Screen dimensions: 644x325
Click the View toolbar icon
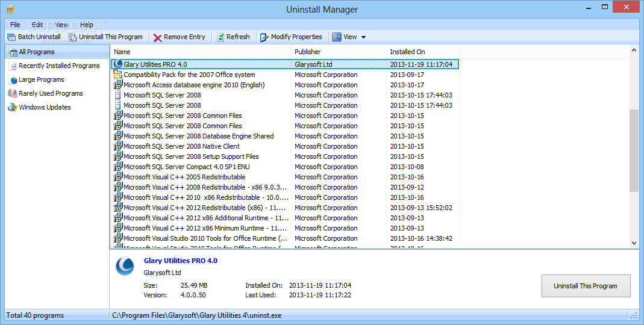pos(337,37)
